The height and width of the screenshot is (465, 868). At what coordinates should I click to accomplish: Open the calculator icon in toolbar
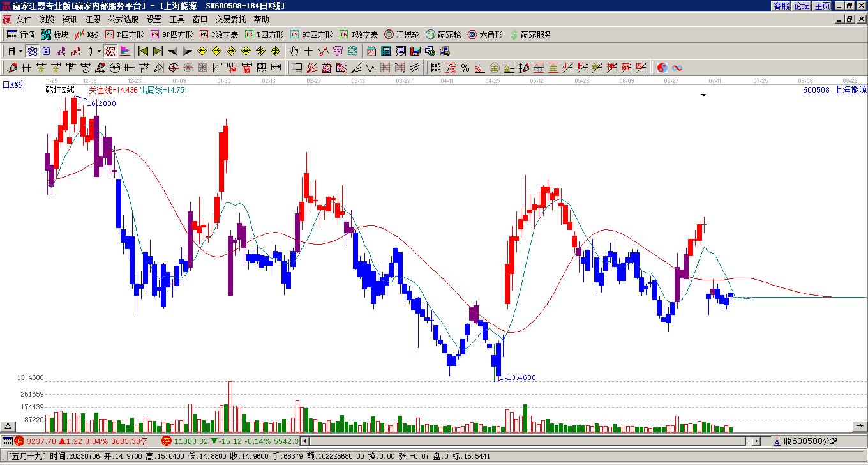pos(385,51)
